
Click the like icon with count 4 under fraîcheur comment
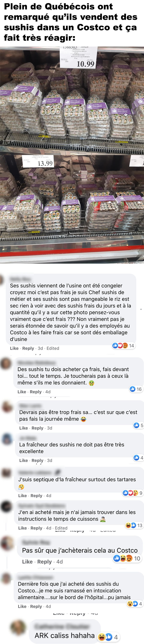[138, 458]
